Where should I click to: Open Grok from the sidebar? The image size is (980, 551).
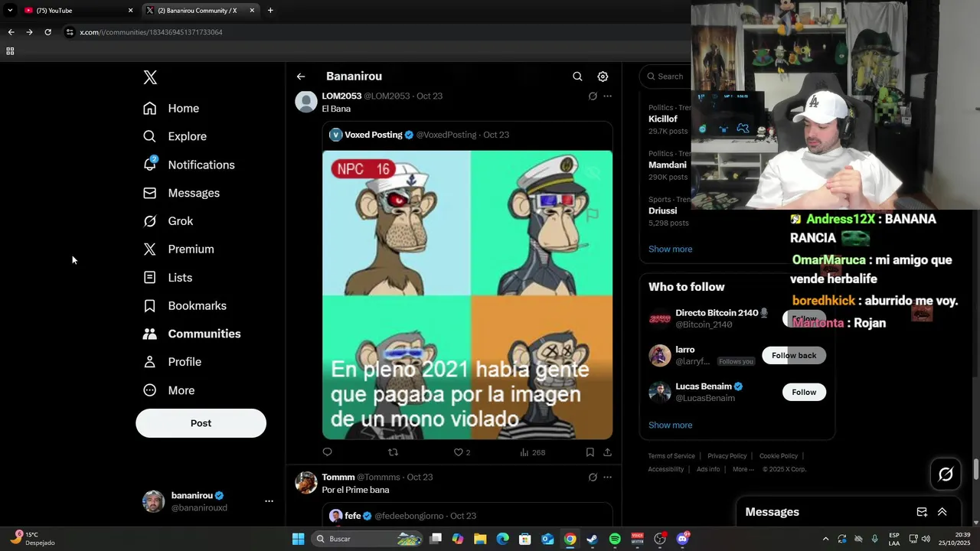pyautogui.click(x=168, y=221)
